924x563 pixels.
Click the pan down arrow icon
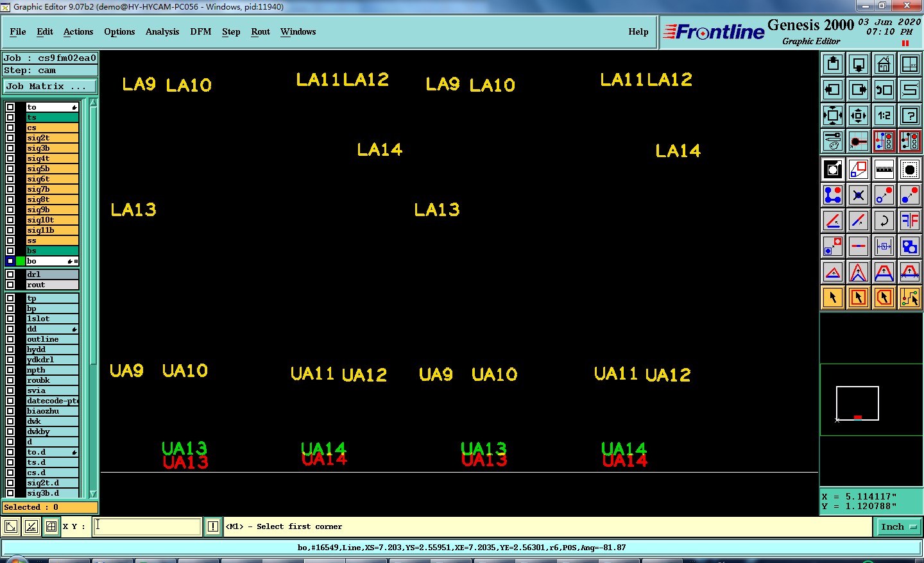(x=859, y=64)
